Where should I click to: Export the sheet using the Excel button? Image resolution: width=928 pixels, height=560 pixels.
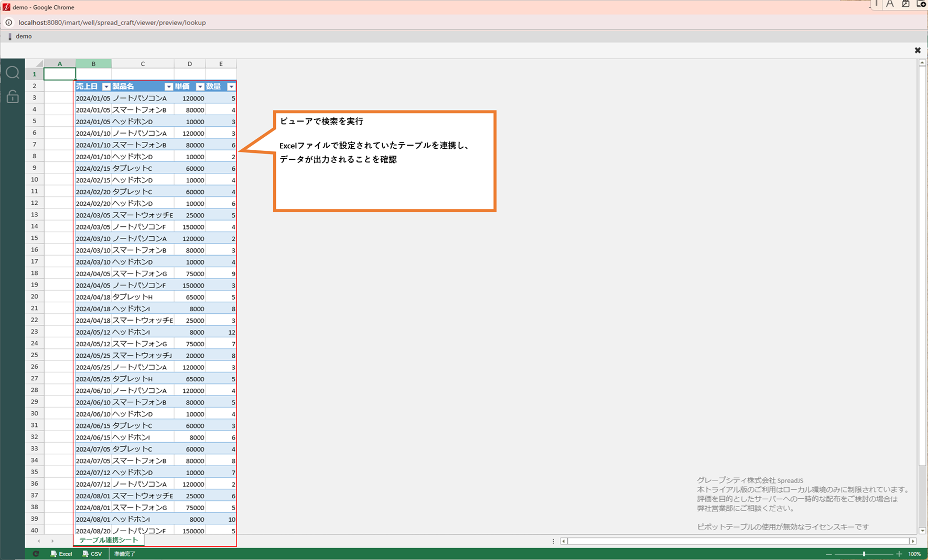coord(61,554)
